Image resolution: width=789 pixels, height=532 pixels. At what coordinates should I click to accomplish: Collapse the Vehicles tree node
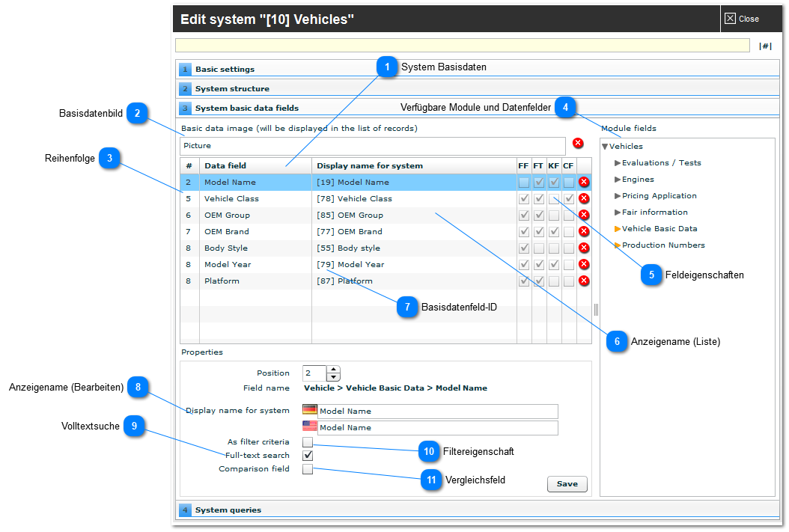coord(605,147)
